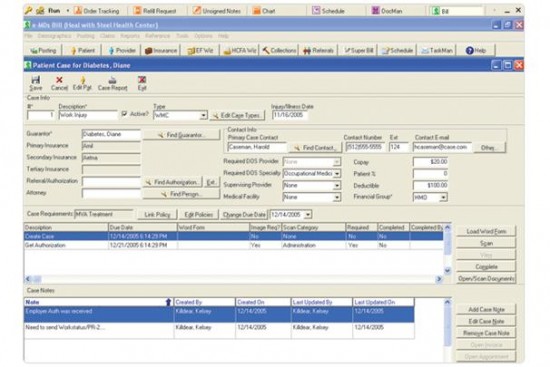Open the Reports menu
The width and height of the screenshot is (550, 367).
[x=130, y=36]
